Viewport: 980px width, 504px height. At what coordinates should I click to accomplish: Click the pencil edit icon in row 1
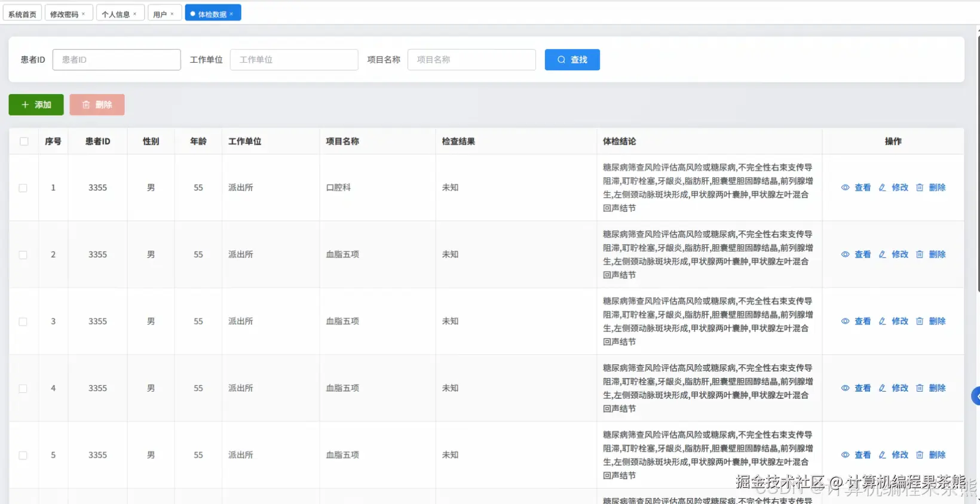click(882, 188)
